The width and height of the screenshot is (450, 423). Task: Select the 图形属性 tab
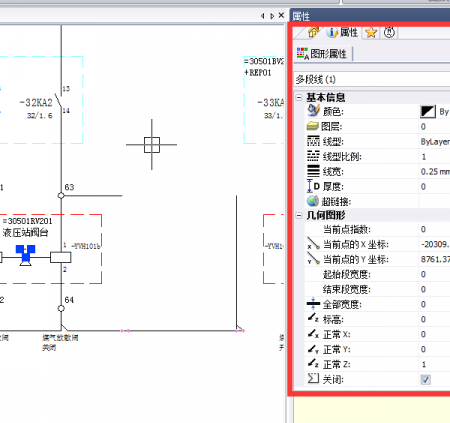coord(322,54)
